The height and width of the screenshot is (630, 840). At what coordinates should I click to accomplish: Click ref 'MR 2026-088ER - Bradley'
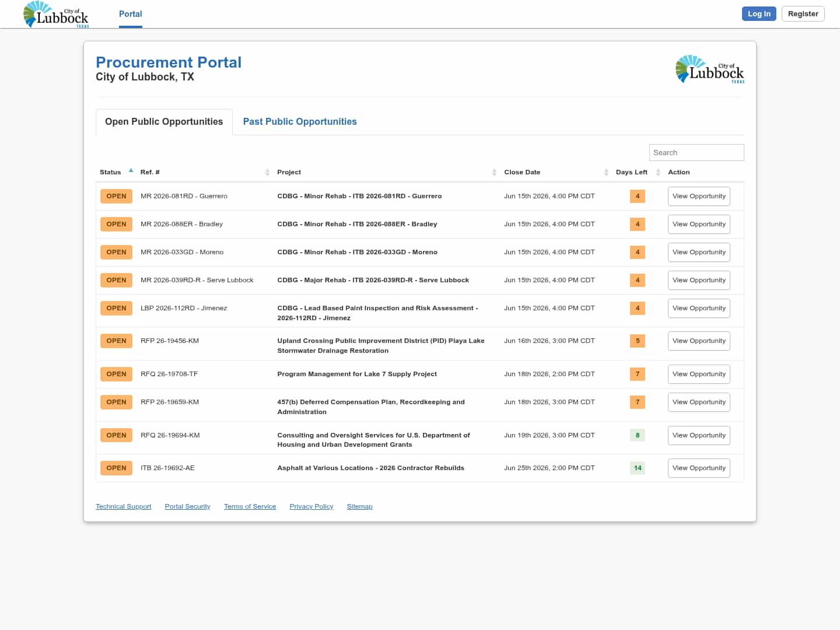click(181, 225)
